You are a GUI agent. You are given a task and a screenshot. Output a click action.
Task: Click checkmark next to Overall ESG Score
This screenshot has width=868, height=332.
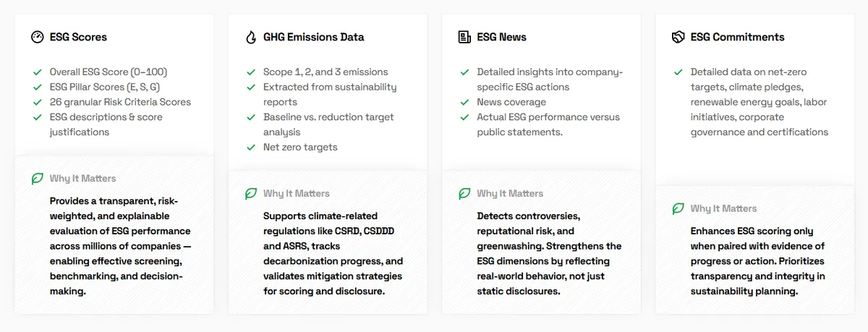(38, 72)
